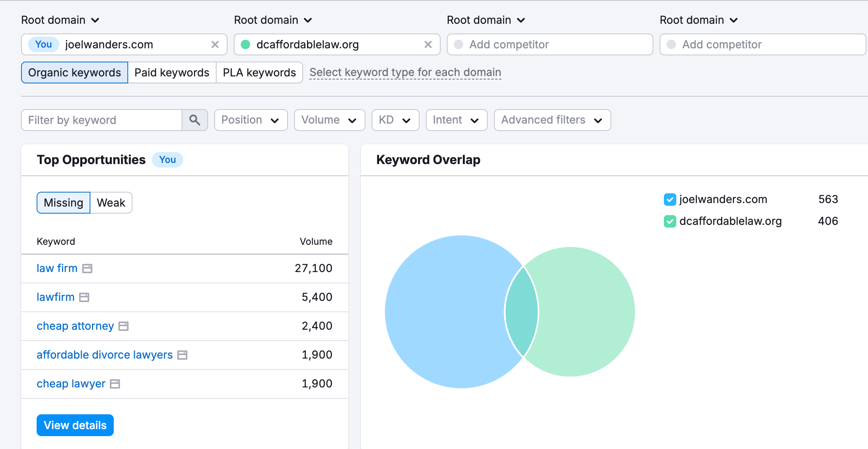Open the first Root domain dropdown

tap(60, 20)
